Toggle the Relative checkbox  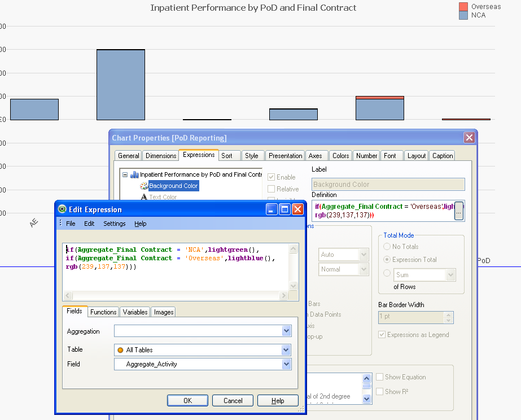(272, 189)
